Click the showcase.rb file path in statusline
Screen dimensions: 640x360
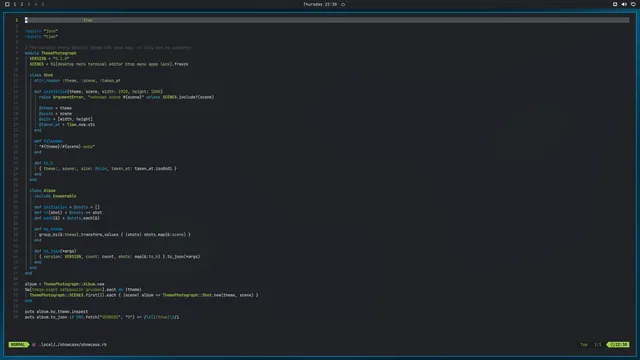(73, 344)
